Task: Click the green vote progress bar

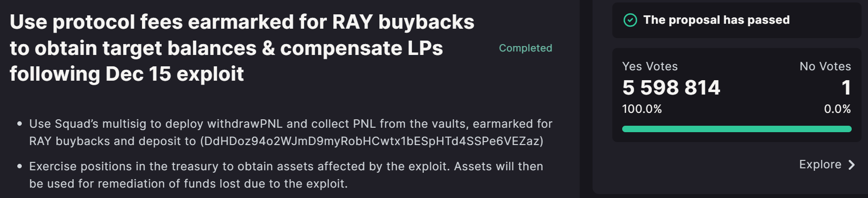Action: click(x=736, y=129)
